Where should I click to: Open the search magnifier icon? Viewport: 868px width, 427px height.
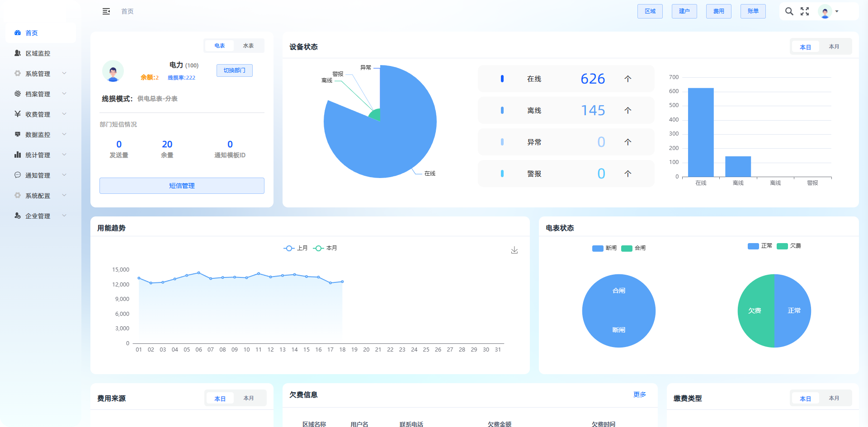pos(789,11)
